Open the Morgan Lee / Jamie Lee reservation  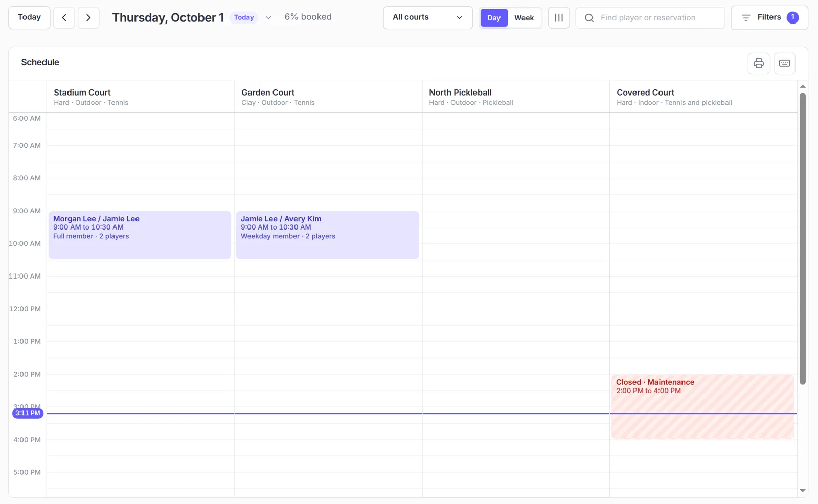(140, 235)
